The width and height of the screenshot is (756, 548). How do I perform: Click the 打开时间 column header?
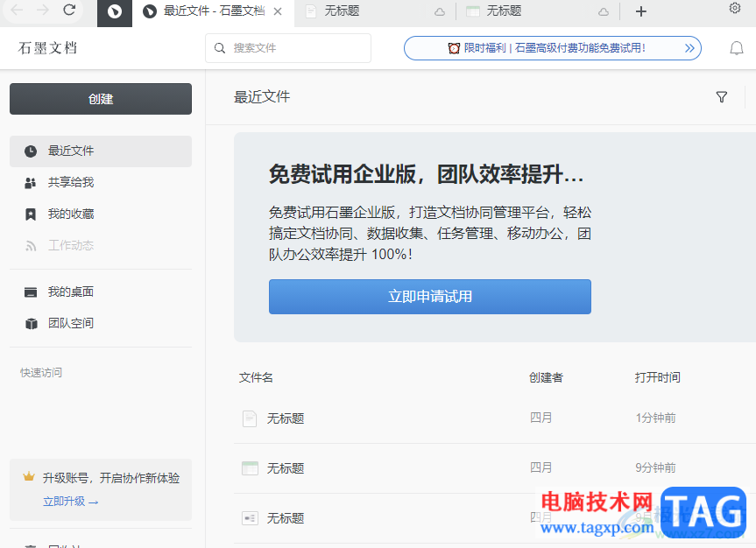[657, 377]
